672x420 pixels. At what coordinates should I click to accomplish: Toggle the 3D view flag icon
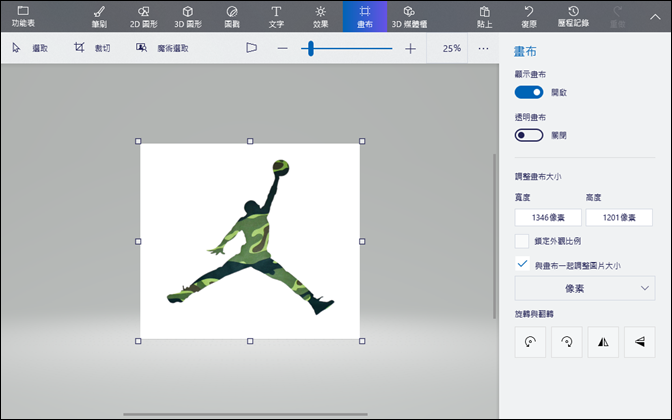(252, 48)
